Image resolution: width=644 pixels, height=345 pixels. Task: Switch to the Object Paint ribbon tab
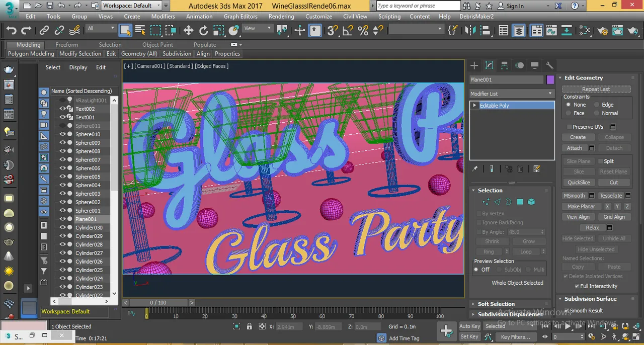pyautogui.click(x=157, y=45)
